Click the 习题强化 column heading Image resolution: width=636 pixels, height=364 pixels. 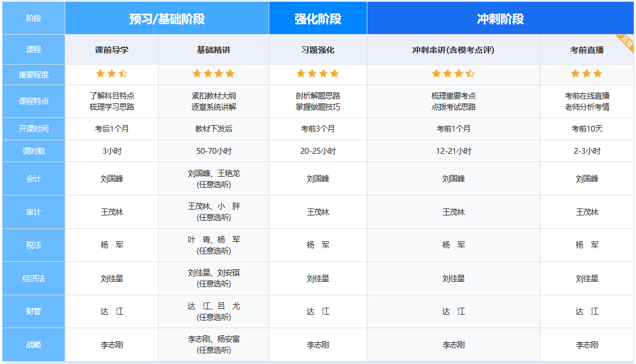click(317, 50)
